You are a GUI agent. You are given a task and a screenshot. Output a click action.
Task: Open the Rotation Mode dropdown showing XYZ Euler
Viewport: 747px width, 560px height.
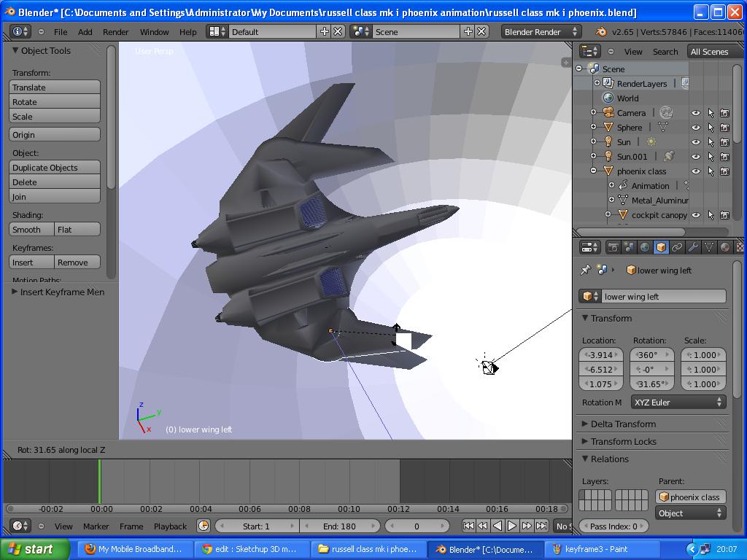[678, 402]
